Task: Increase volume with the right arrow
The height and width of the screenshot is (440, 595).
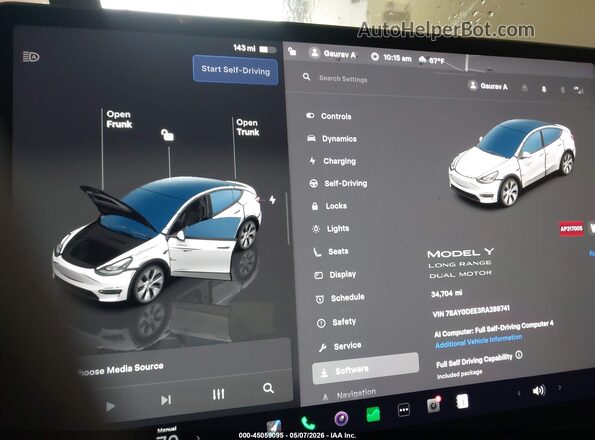Action: point(559,388)
